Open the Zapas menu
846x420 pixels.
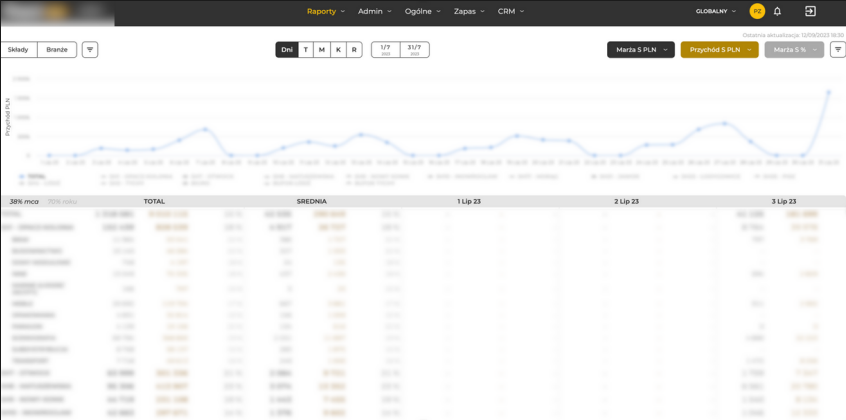469,11
